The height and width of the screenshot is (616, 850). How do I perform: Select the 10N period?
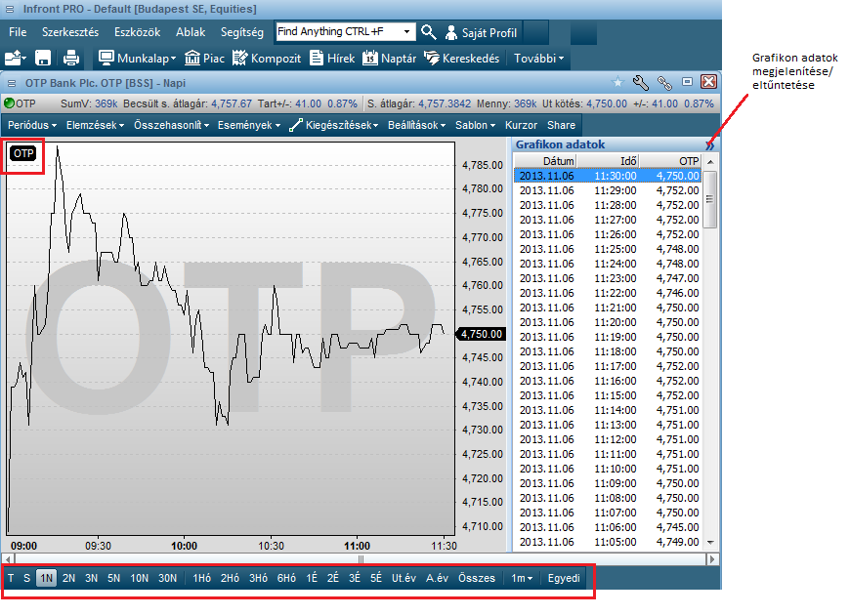point(140,578)
